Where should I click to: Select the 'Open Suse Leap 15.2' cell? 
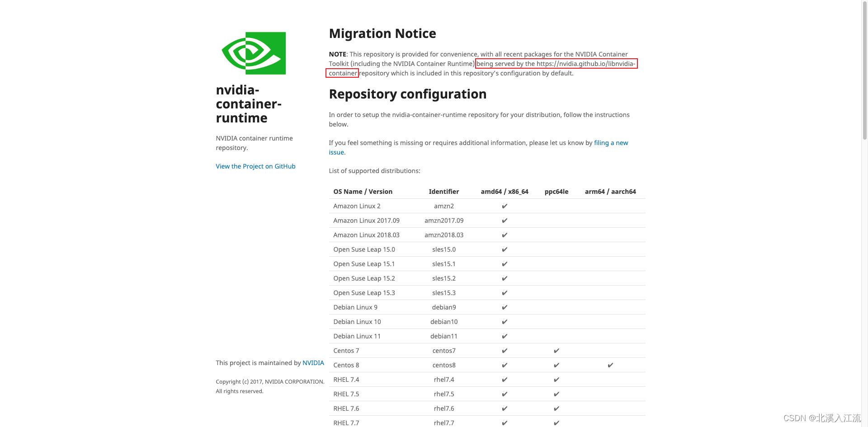[364, 278]
